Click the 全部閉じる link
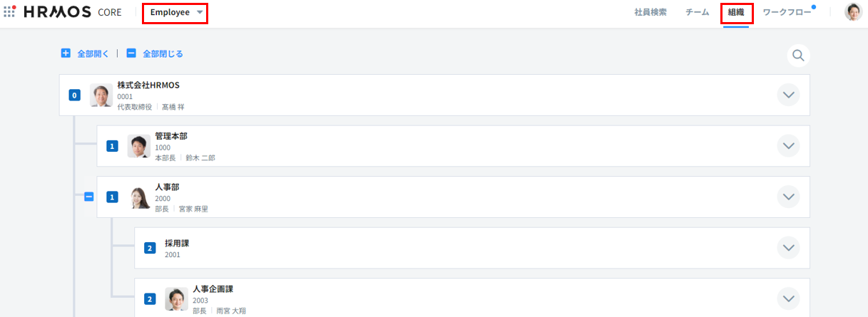The width and height of the screenshot is (868, 317). click(163, 53)
